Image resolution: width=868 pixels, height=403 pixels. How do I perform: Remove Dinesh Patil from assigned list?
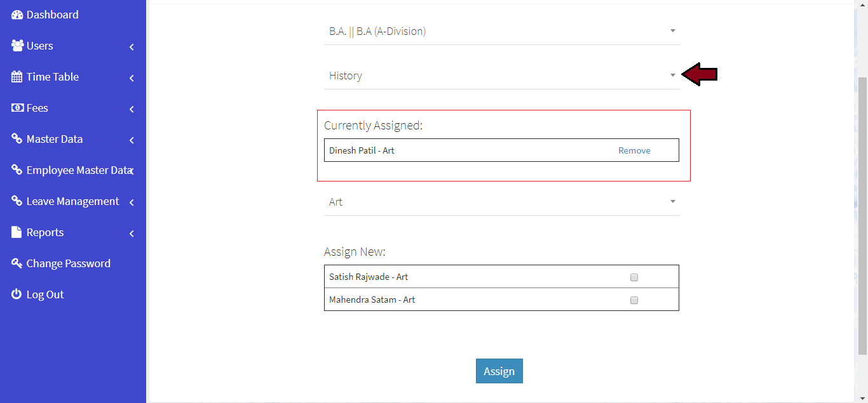[x=634, y=150]
